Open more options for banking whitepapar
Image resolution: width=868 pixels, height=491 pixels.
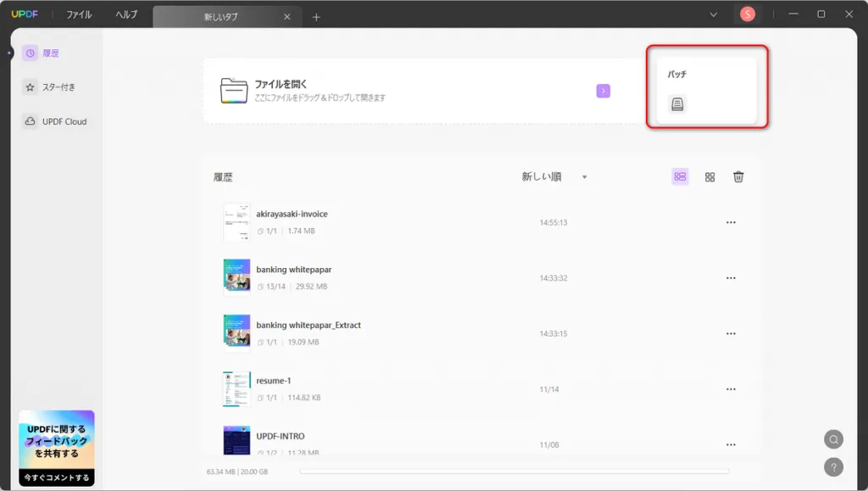[x=731, y=278]
